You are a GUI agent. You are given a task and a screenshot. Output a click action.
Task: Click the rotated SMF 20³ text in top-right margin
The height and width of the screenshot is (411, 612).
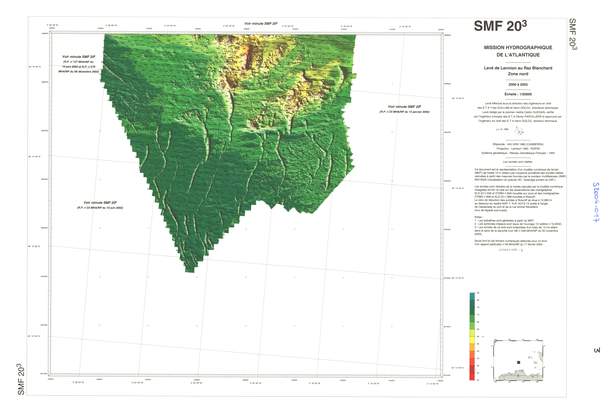(571, 34)
